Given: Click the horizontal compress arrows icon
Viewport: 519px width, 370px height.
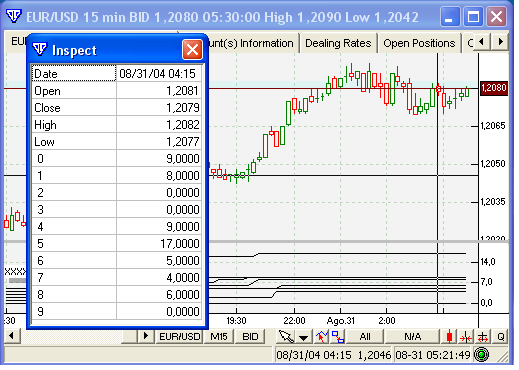Looking at the screenshot, I should 466,337.
